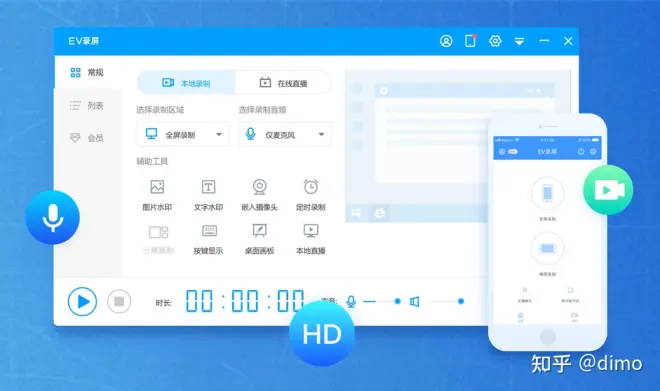The image size is (660, 391).
Task: Click the phone device icon with red dot
Action: point(470,41)
